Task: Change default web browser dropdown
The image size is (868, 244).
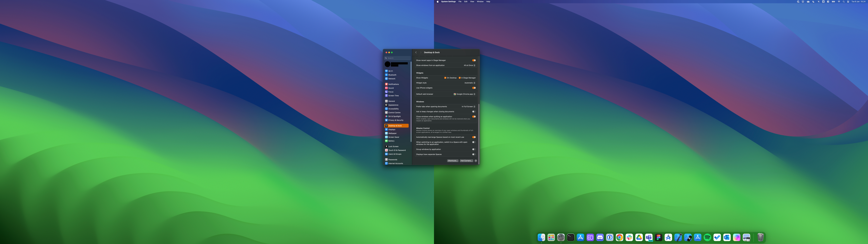Action: 464,94
